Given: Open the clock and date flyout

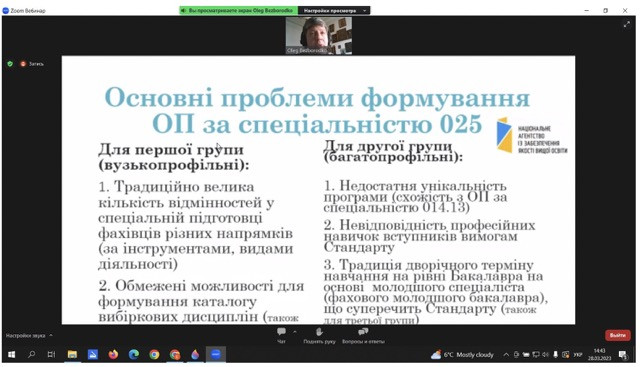Looking at the screenshot, I should tap(599, 354).
